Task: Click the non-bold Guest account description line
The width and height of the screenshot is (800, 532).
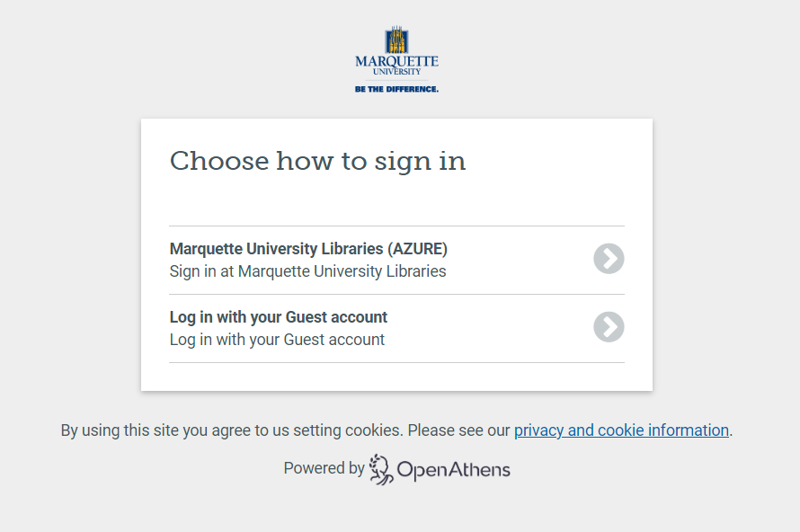Action: [x=277, y=340]
